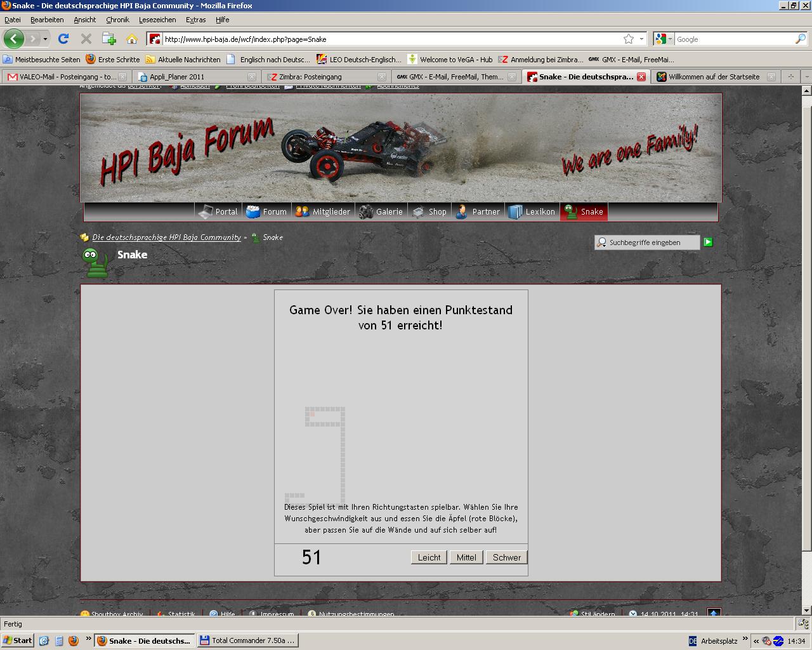Open the Meistbesuchte Seiten bookmark folder

(x=42, y=59)
